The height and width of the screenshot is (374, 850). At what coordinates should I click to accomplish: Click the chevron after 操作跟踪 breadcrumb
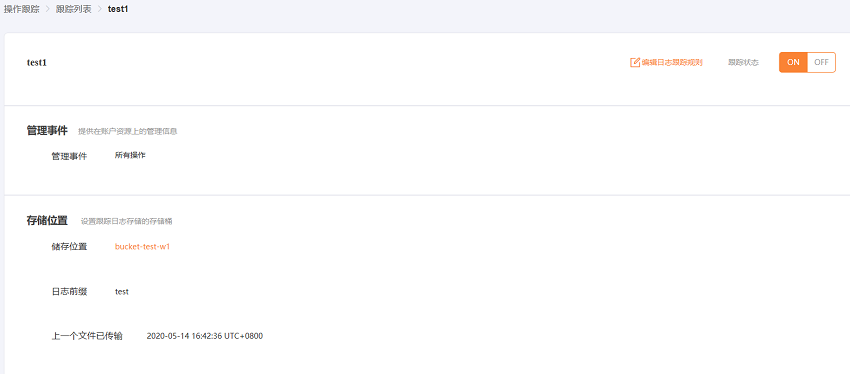point(48,9)
